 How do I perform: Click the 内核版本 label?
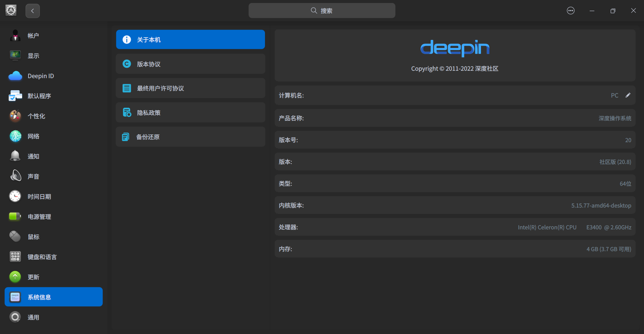coord(291,206)
